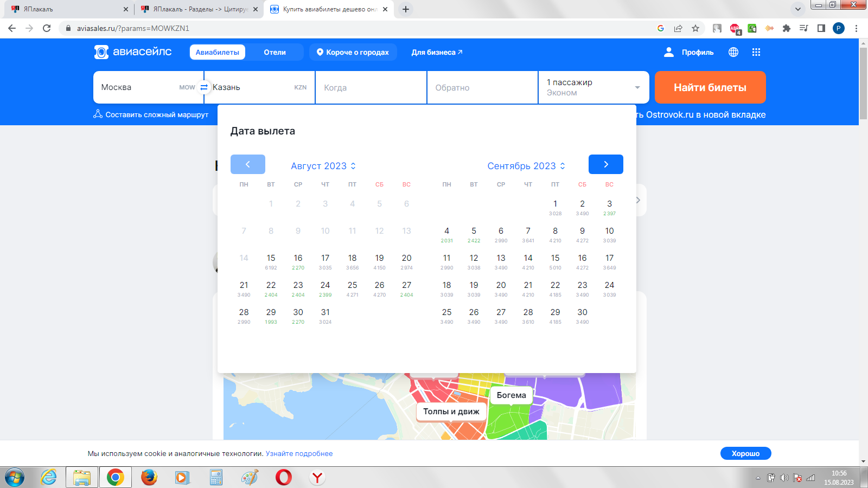
Task: Switch to the Авиабилеты tab
Action: click(x=218, y=52)
